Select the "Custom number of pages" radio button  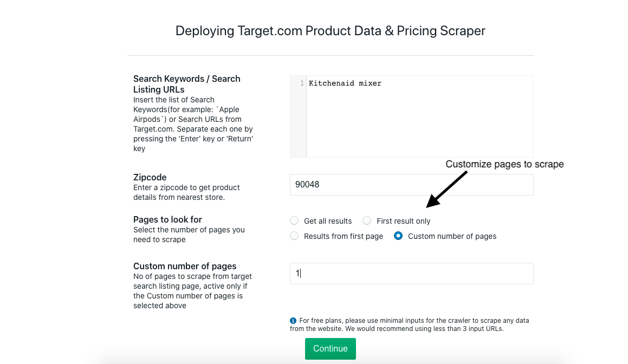(x=398, y=236)
